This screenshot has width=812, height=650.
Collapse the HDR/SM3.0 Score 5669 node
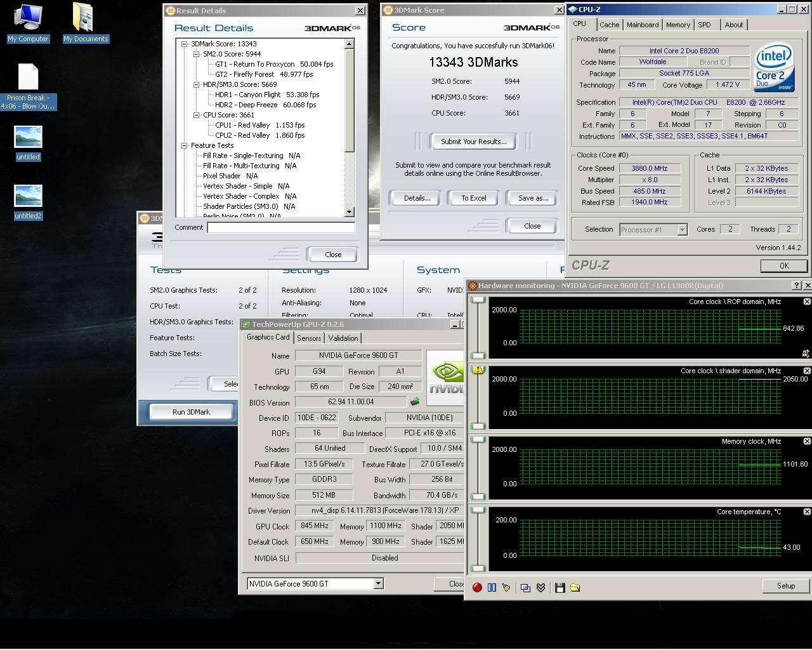197,84
